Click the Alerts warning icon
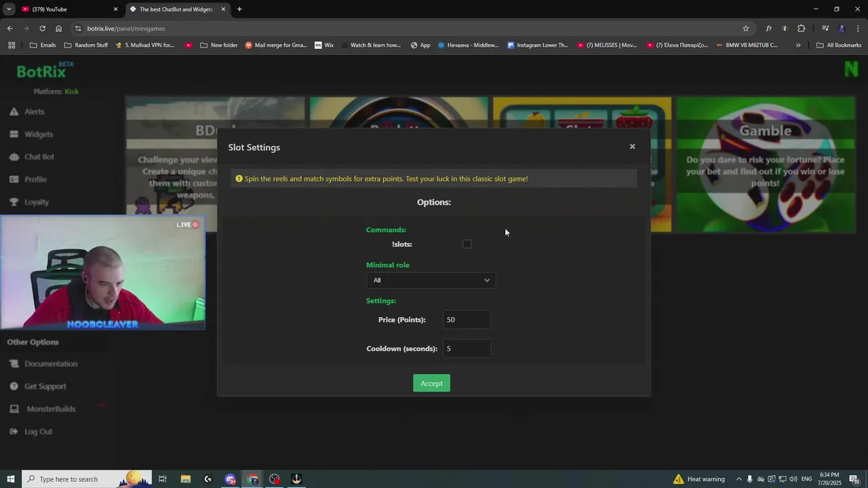 pyautogui.click(x=14, y=112)
